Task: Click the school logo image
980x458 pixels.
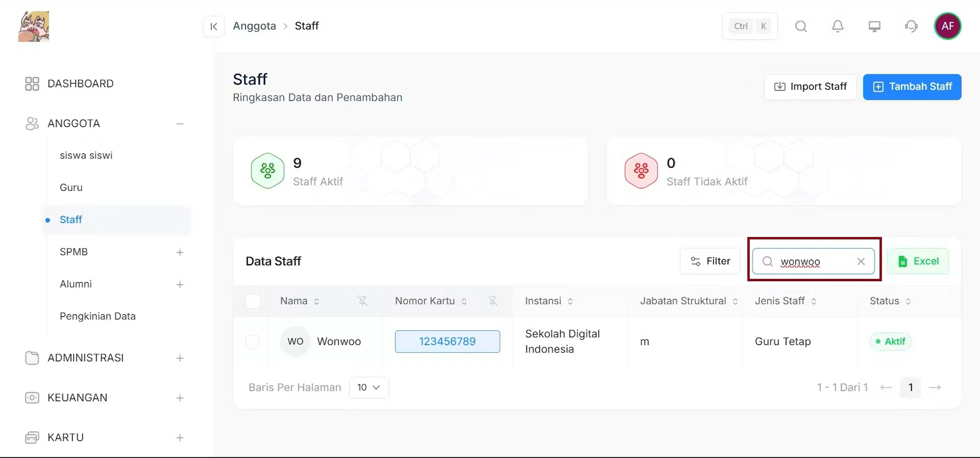Action: pos(34,26)
